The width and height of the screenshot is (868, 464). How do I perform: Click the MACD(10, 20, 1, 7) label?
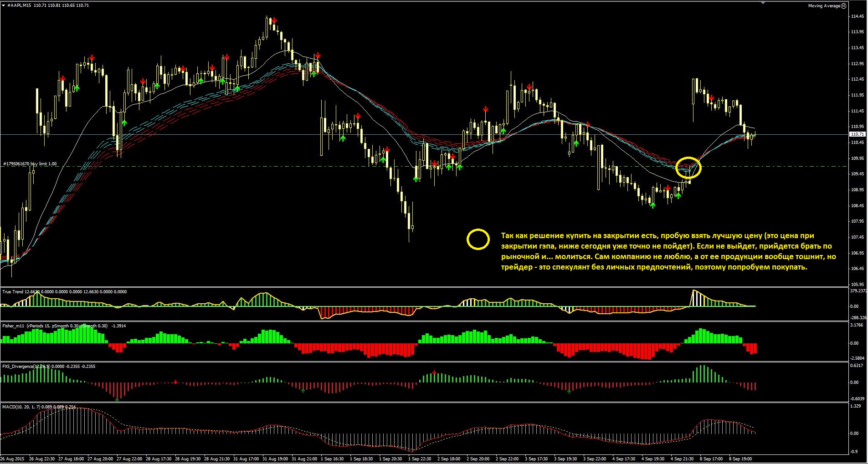pyautogui.click(x=21, y=407)
